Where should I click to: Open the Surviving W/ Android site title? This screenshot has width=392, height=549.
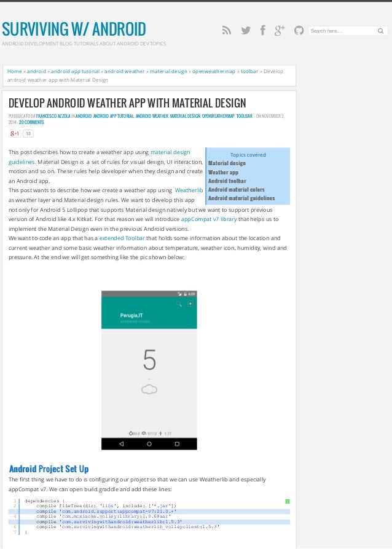(x=74, y=29)
